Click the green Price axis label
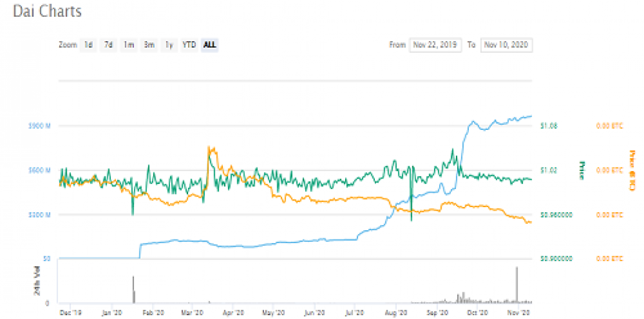The image size is (644, 319). click(581, 169)
